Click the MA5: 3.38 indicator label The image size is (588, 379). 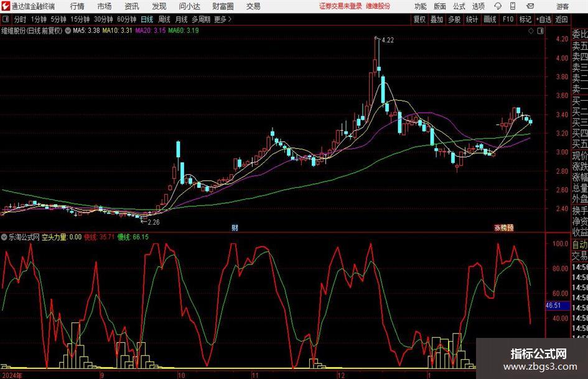pos(86,30)
